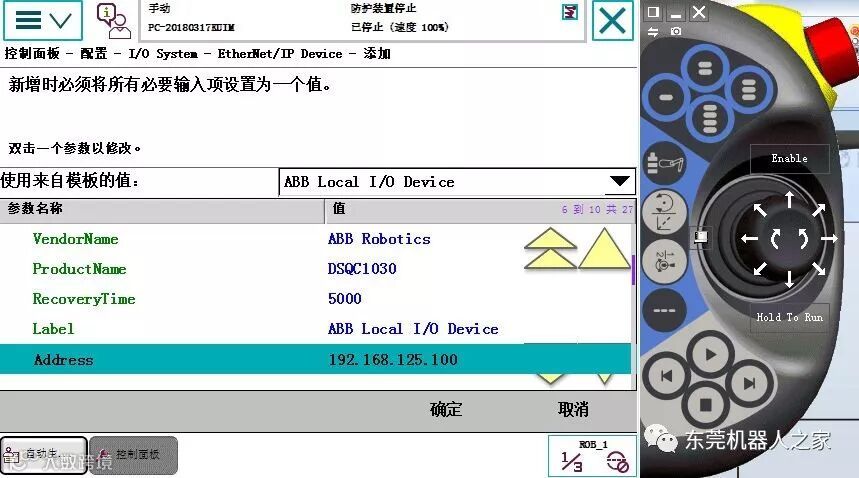Confirm with the 确定 button

pos(446,409)
